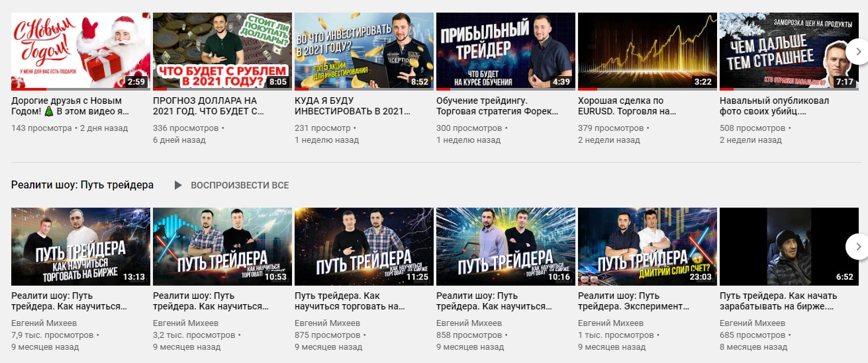Screen dimensions: 868x363
Task: Click the 4:39 duration badge
Action: [x=560, y=82]
